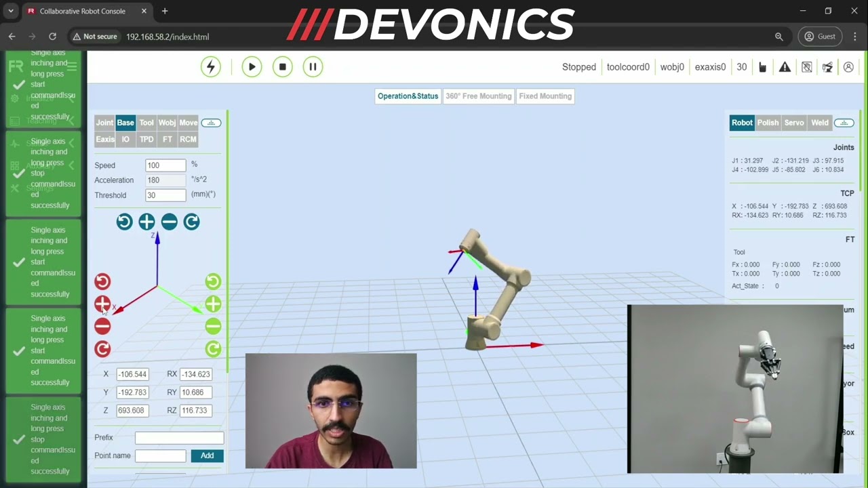Click the Threshold input field

click(x=165, y=195)
